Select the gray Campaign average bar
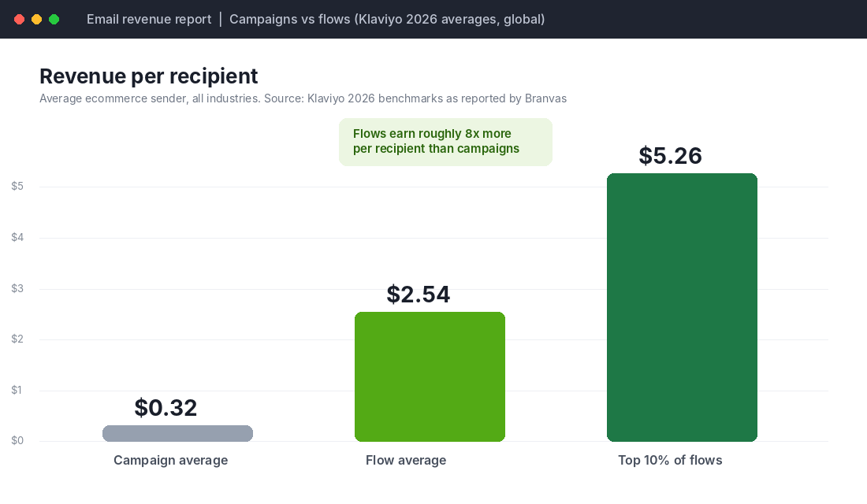 coord(177,433)
